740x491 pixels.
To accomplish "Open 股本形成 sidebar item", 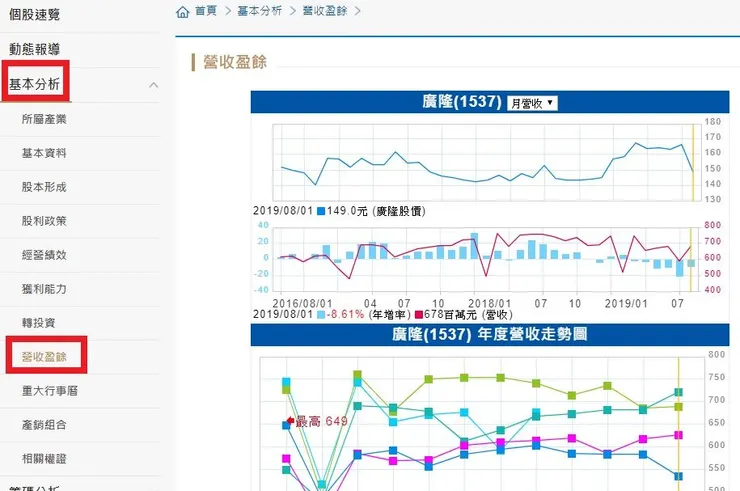I will tap(44, 187).
